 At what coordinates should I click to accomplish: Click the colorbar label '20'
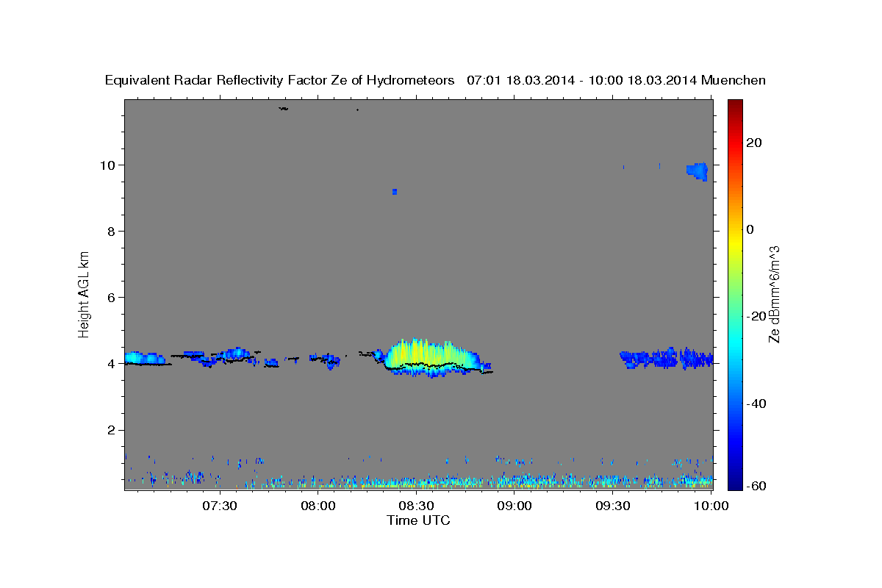tap(753, 143)
